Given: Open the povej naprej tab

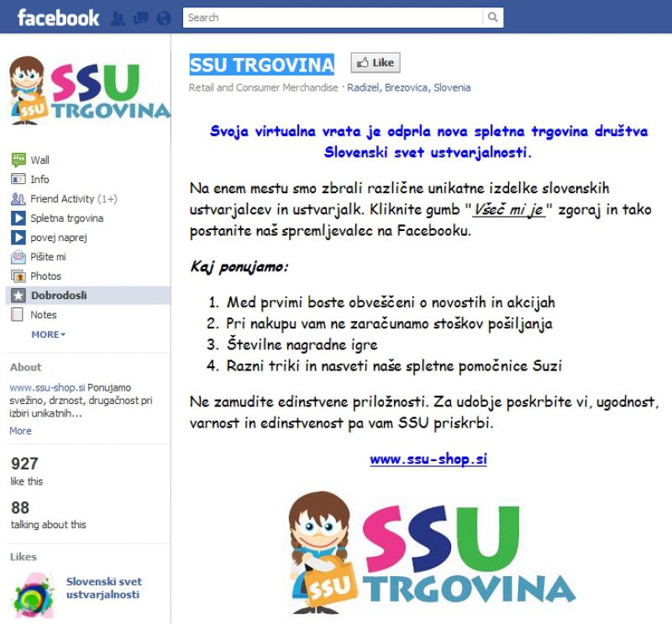Looking at the screenshot, I should (59, 238).
